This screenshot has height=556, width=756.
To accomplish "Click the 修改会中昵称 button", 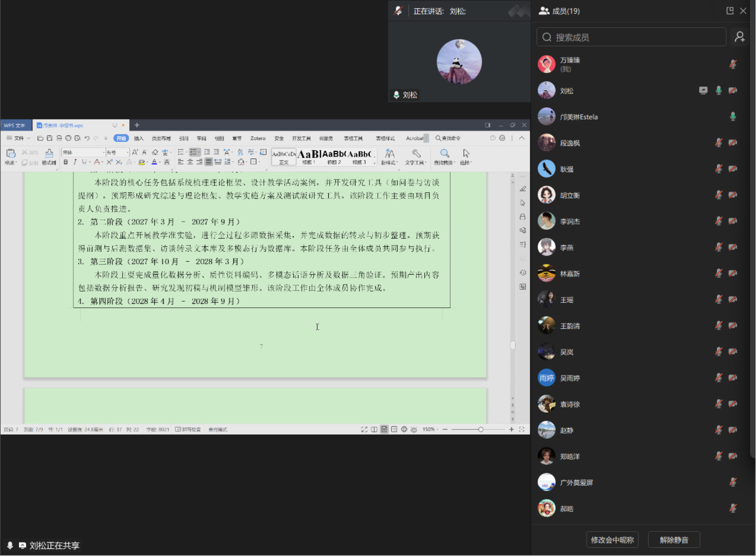I will (x=612, y=540).
